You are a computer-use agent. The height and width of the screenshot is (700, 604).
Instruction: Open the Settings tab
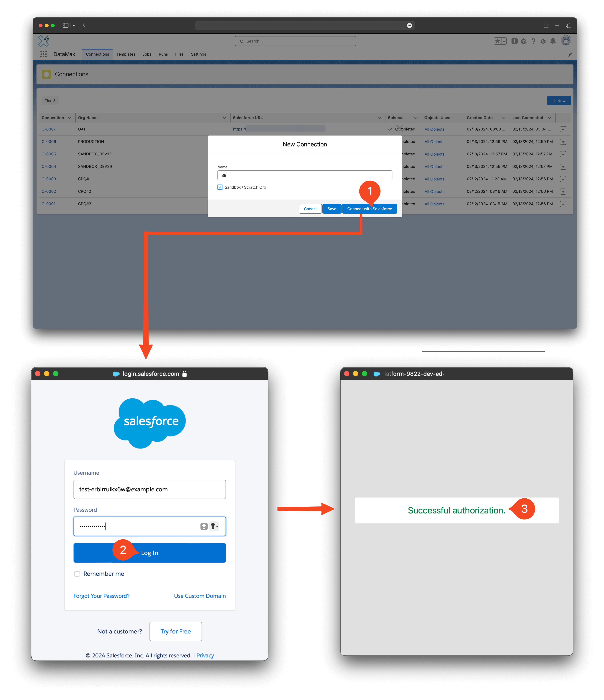tap(198, 54)
